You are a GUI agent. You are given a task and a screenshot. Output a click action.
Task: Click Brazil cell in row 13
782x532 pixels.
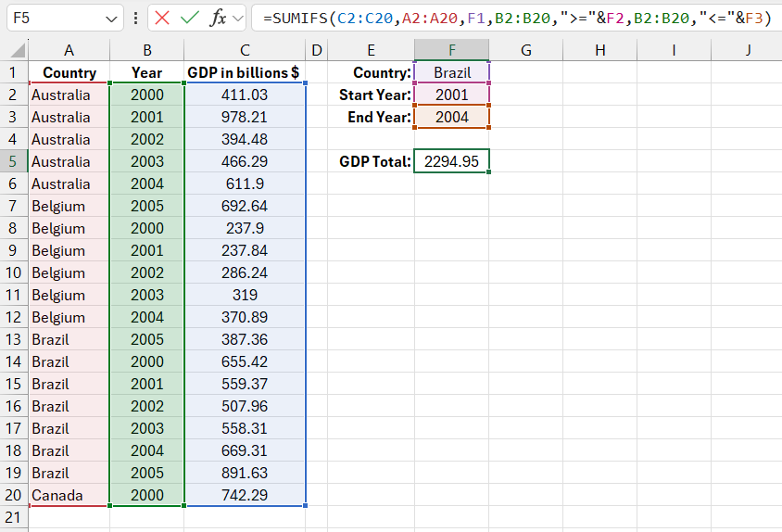tap(69, 339)
